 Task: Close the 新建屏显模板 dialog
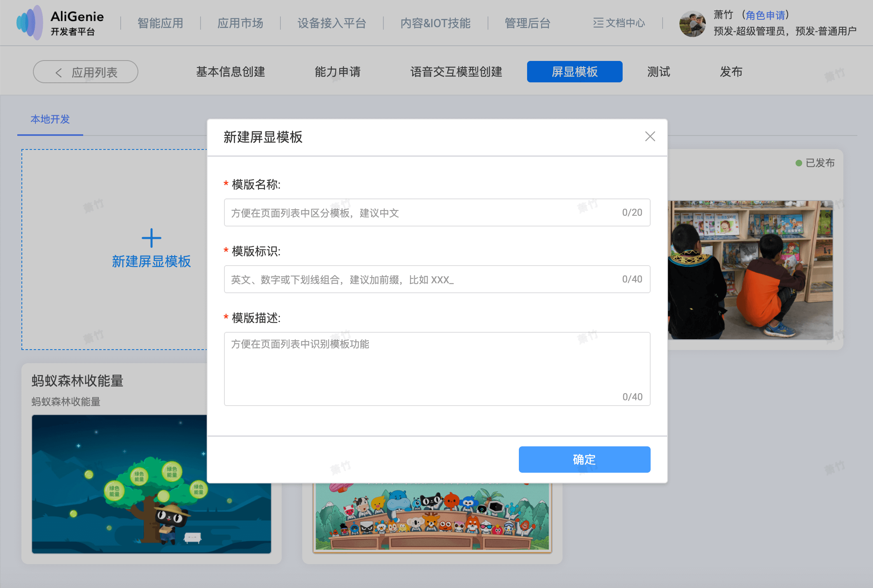(x=650, y=136)
